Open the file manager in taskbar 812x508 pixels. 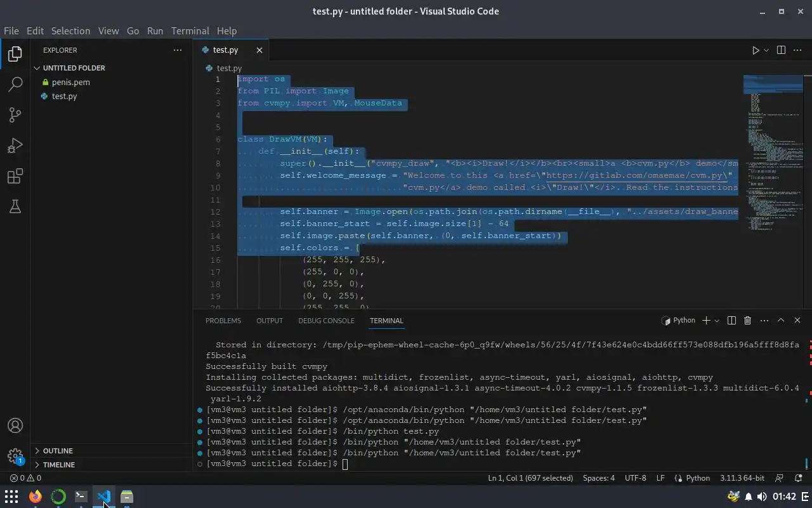[127, 497]
